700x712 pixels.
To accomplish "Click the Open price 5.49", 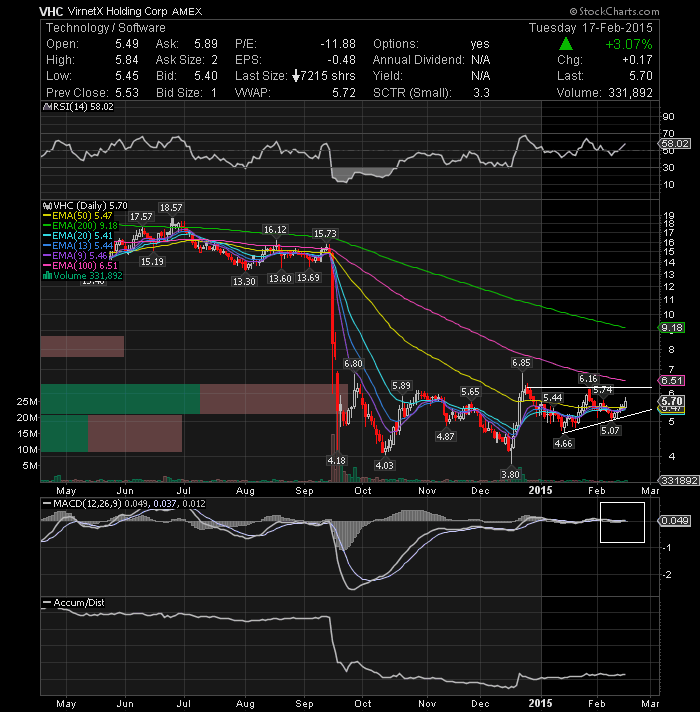I will pos(127,44).
